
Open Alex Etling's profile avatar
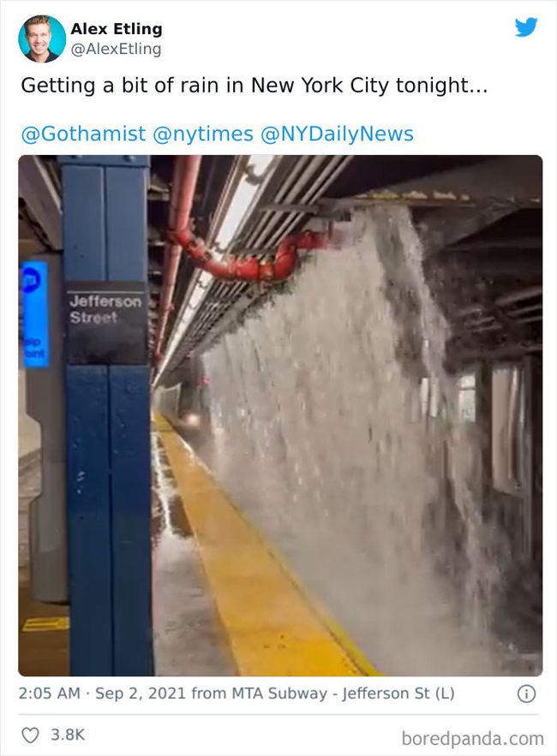[42, 39]
